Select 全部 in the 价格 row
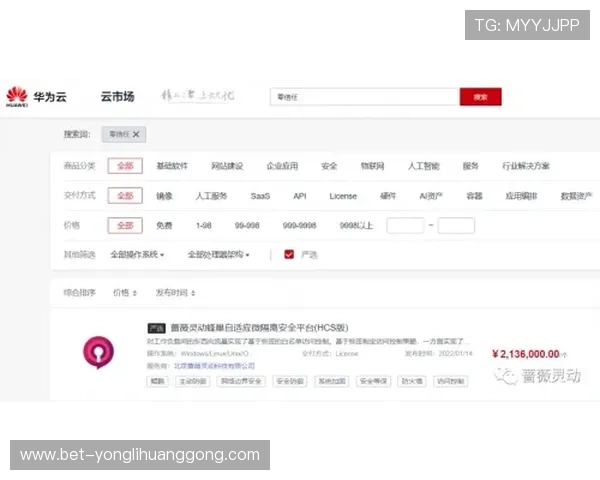600x480 pixels. [x=125, y=225]
